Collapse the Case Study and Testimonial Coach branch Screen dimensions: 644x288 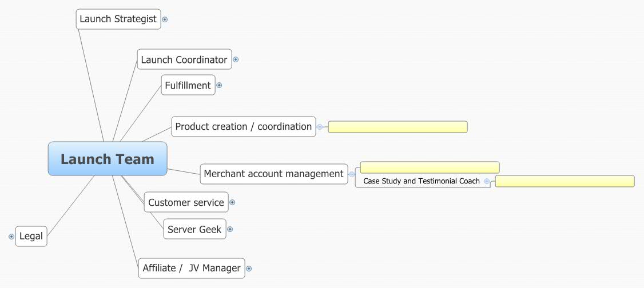click(x=487, y=182)
